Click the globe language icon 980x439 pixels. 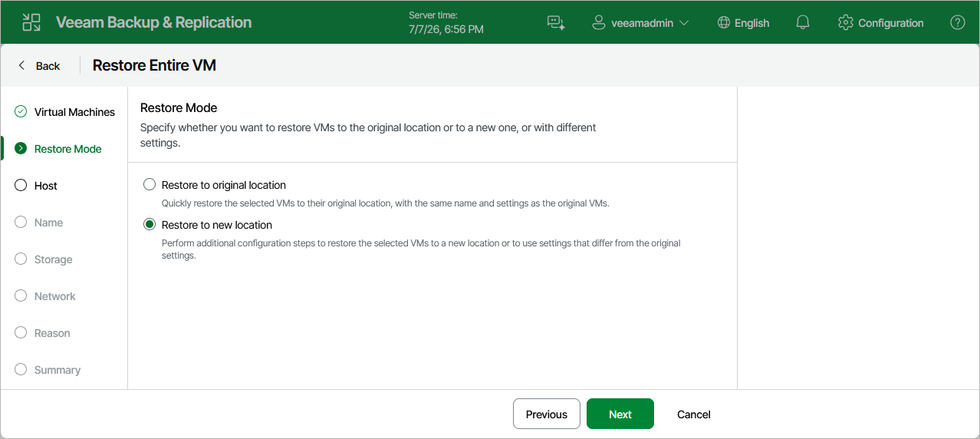pos(723,22)
